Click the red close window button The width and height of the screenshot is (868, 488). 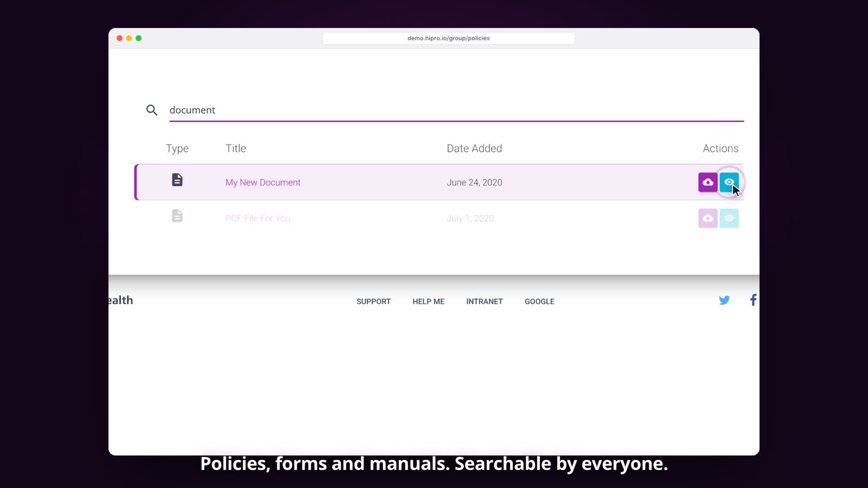(x=119, y=38)
